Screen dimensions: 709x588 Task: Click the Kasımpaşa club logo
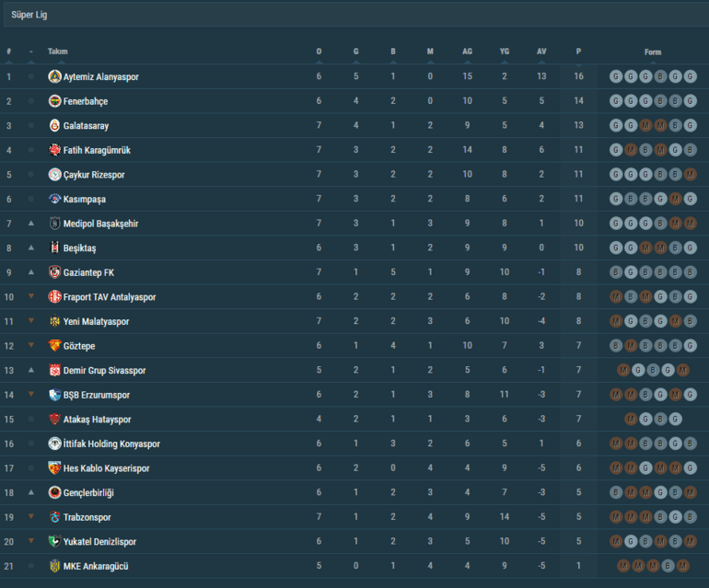point(54,199)
